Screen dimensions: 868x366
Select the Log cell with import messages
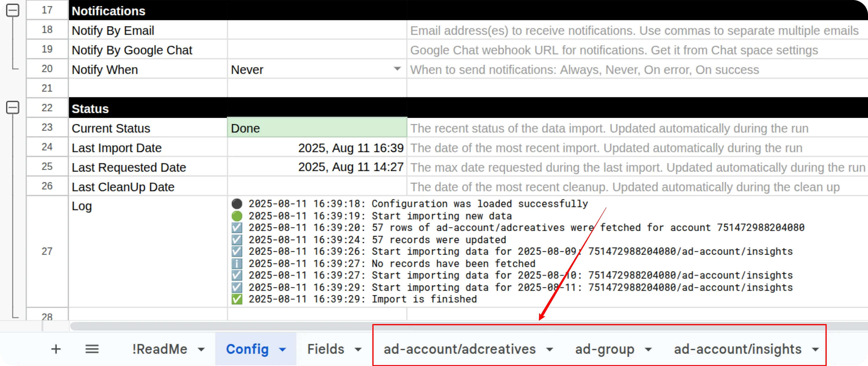point(548,251)
